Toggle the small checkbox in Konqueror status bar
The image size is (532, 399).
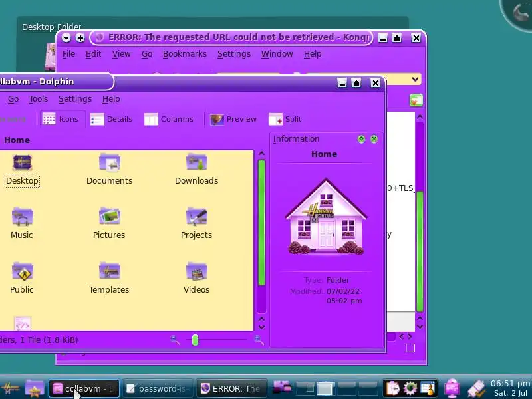tap(410, 348)
